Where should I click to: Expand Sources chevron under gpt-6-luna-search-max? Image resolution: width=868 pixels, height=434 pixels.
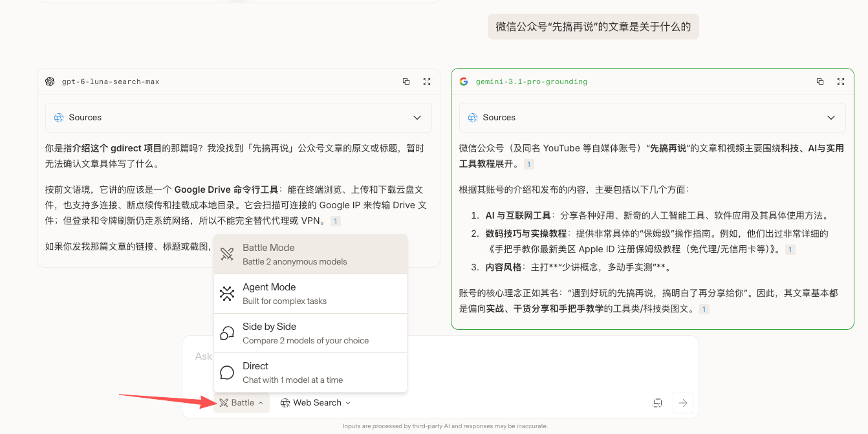click(417, 118)
